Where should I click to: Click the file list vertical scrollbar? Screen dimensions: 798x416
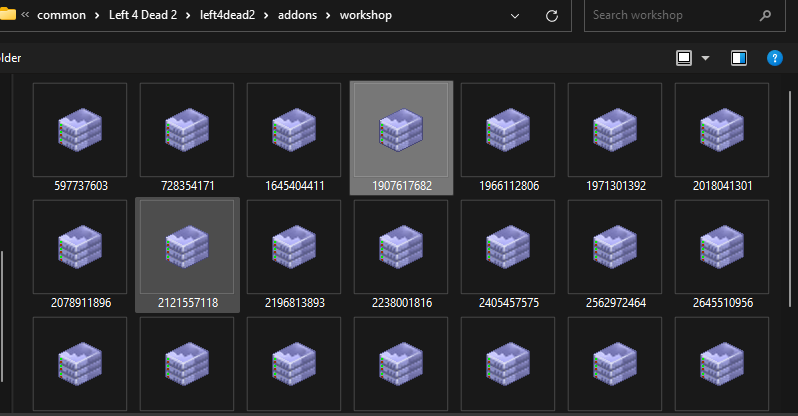[790, 199]
